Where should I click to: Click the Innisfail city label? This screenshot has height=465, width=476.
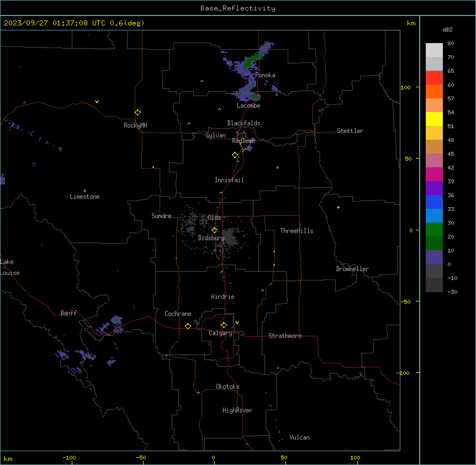(229, 180)
